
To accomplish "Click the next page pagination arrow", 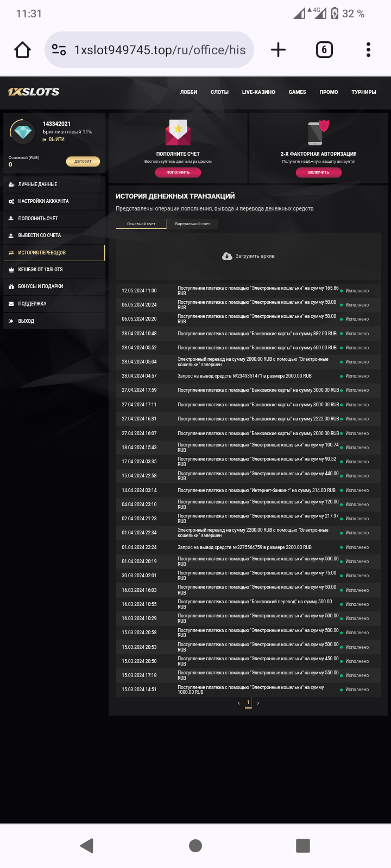I will 258,702.
